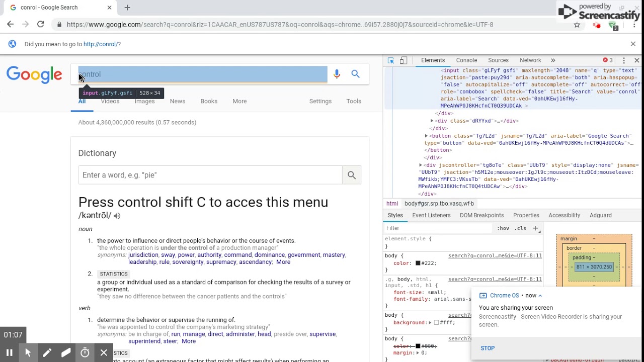Click the Filter styles input field
Image resolution: width=644 pixels, height=362 pixels.
pos(439,228)
